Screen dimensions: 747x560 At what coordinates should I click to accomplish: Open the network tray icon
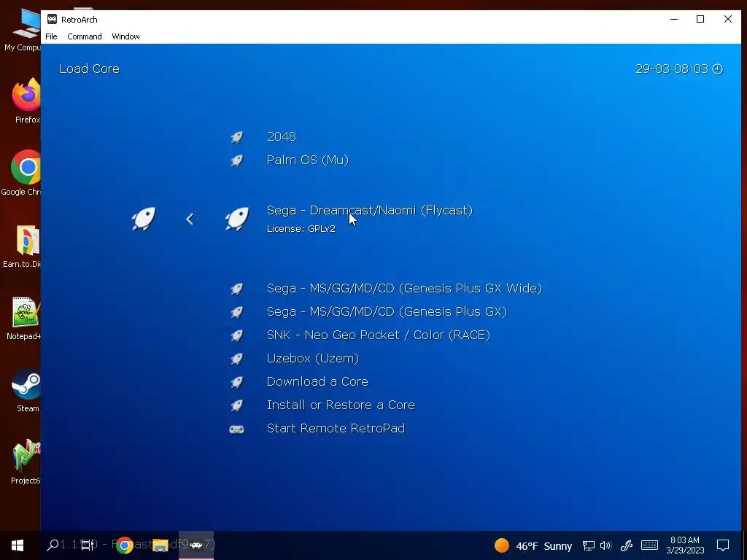[x=589, y=545]
